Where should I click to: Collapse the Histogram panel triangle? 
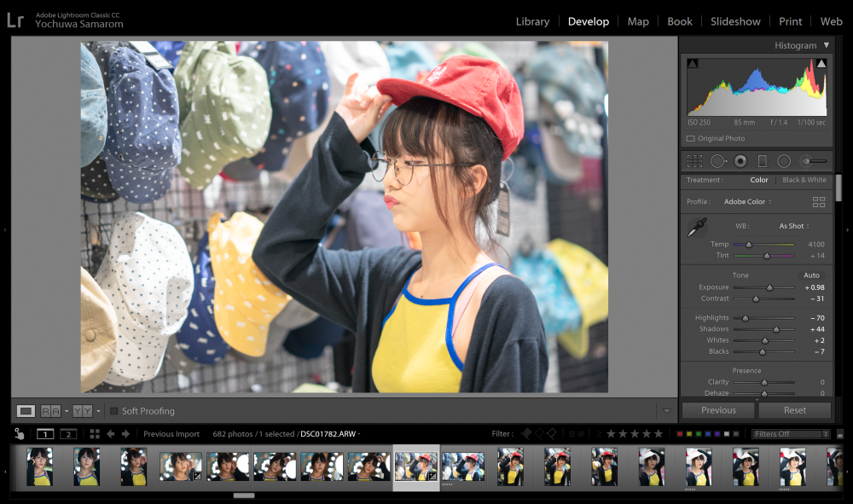(x=827, y=45)
